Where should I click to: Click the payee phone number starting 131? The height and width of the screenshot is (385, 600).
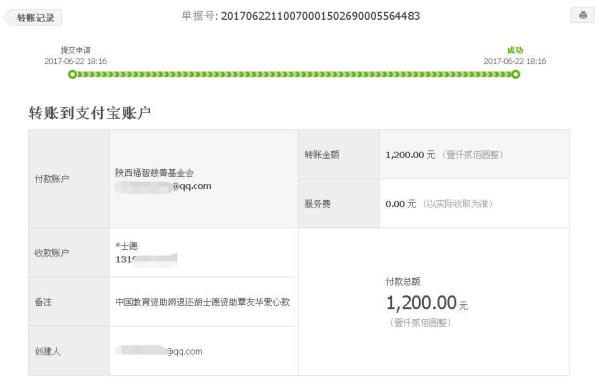(x=146, y=259)
